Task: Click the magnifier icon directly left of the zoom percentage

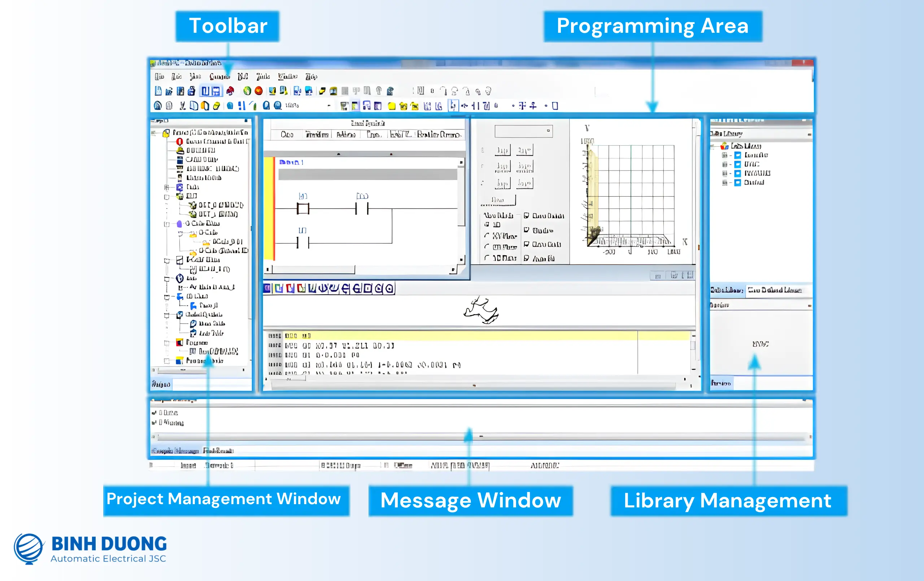Action: pyautogui.click(x=278, y=105)
